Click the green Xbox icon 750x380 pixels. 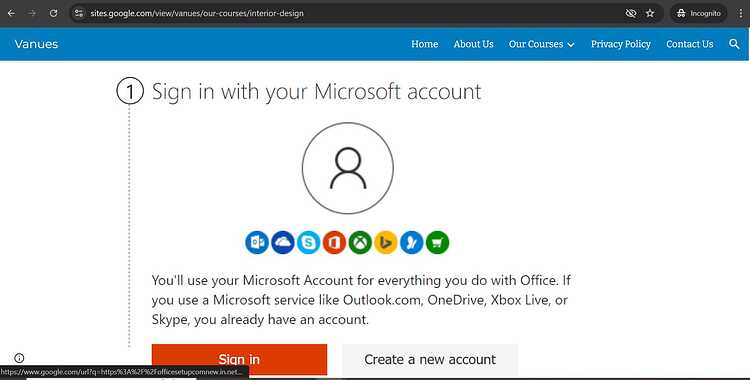(x=360, y=243)
